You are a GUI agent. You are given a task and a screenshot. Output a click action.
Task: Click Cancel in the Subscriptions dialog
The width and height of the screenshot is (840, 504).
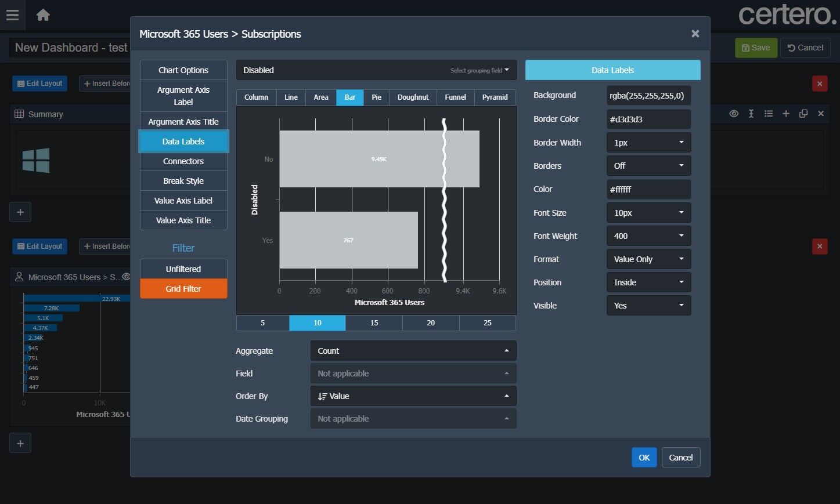(x=681, y=458)
